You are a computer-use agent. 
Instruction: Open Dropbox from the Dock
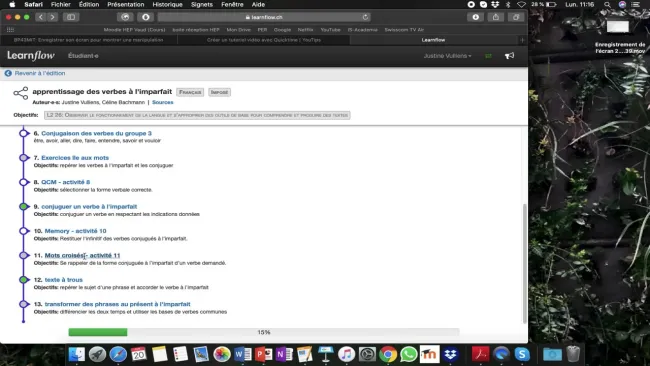point(450,354)
